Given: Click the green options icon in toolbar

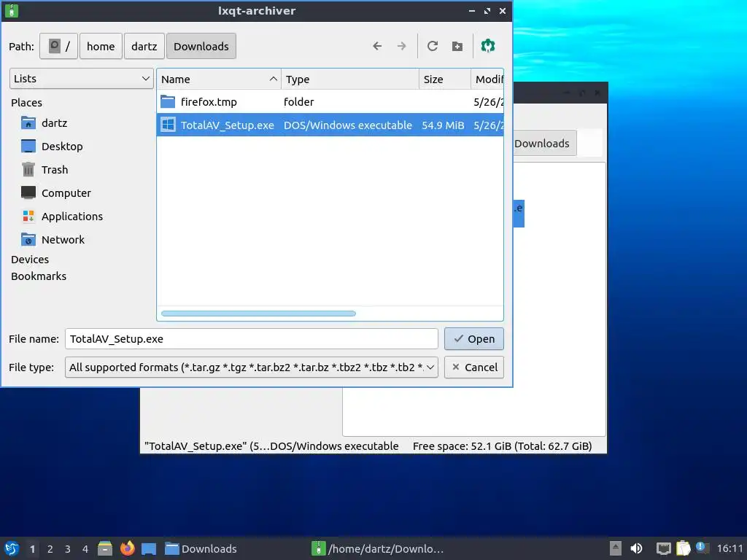Looking at the screenshot, I should 488,46.
